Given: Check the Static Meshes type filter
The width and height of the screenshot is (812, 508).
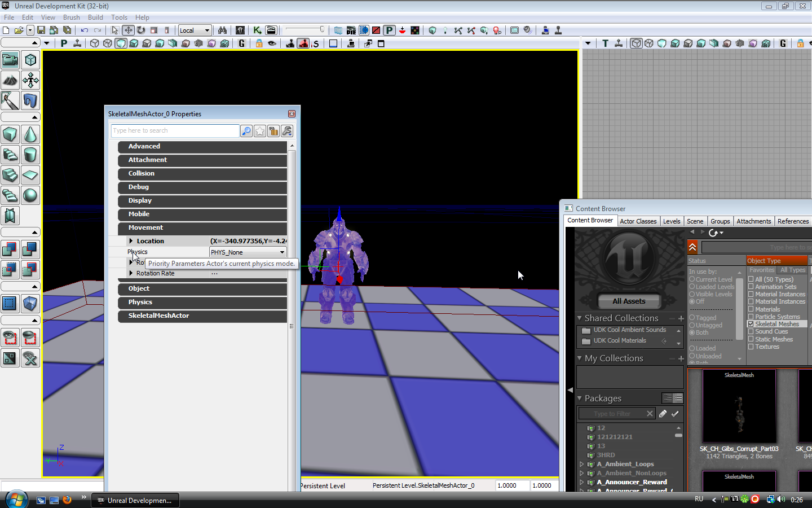Looking at the screenshot, I should click(x=751, y=339).
